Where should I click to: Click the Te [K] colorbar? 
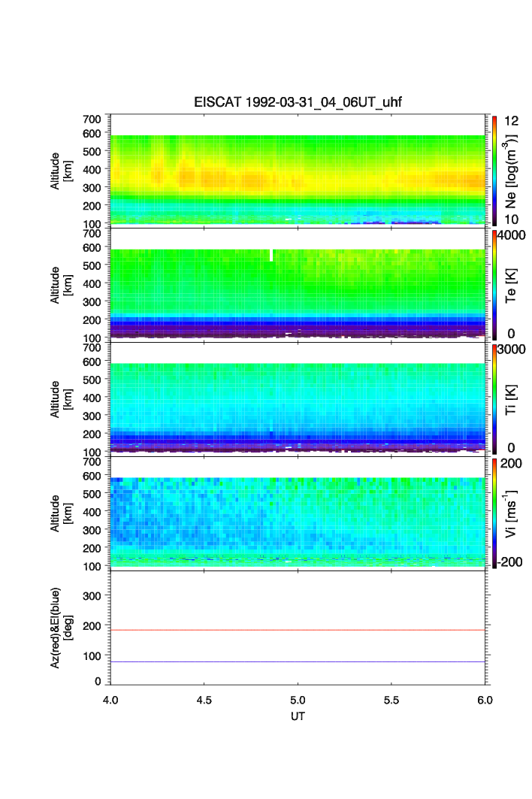click(x=494, y=285)
